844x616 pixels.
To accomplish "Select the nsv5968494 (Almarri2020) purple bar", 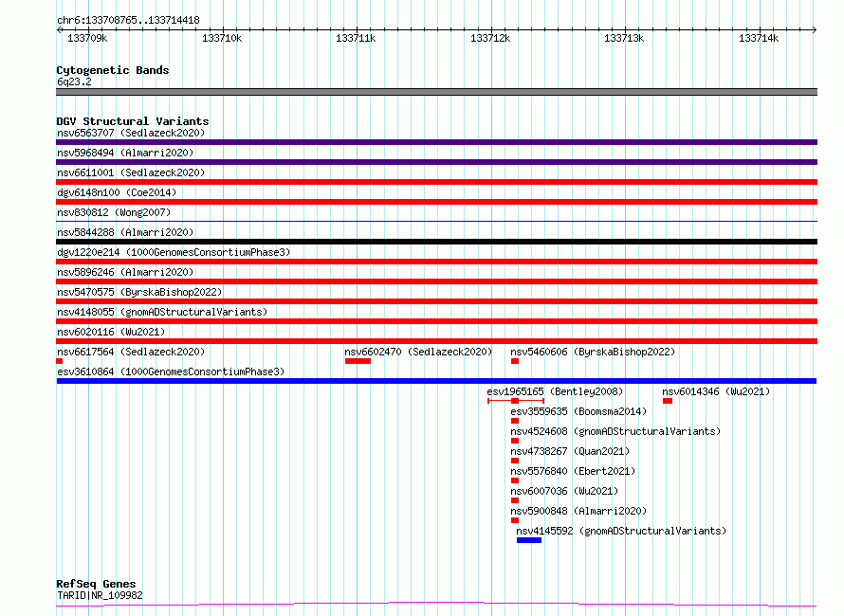I will [436, 162].
